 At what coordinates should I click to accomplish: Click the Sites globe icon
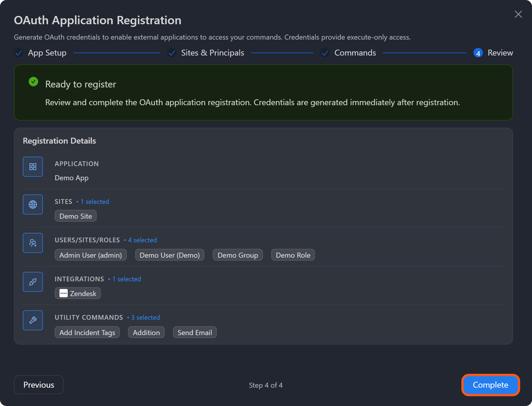(33, 204)
